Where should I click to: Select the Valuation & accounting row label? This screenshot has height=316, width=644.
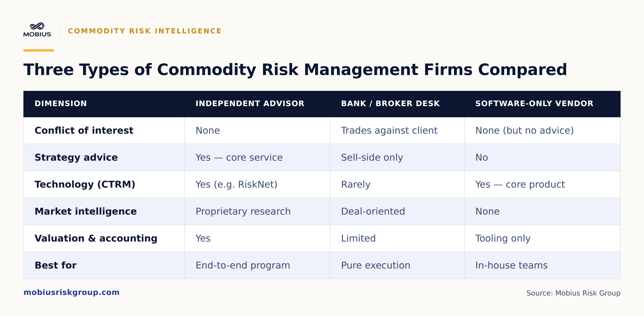[x=96, y=238]
